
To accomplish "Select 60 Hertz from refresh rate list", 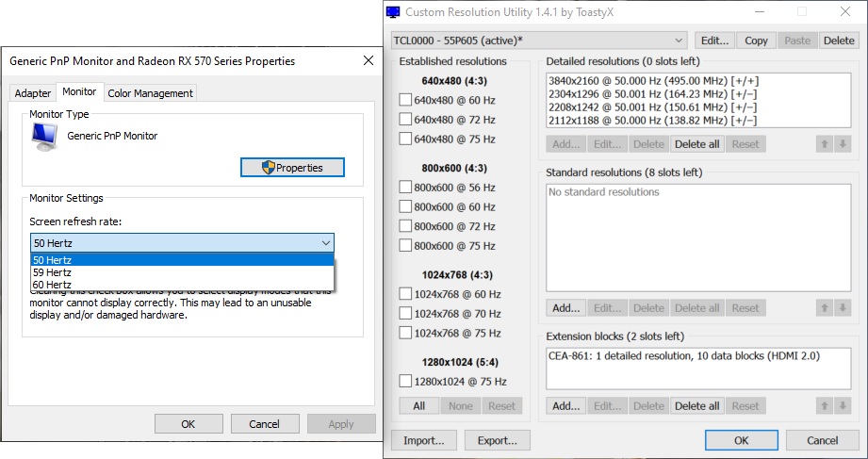I will click(x=53, y=285).
